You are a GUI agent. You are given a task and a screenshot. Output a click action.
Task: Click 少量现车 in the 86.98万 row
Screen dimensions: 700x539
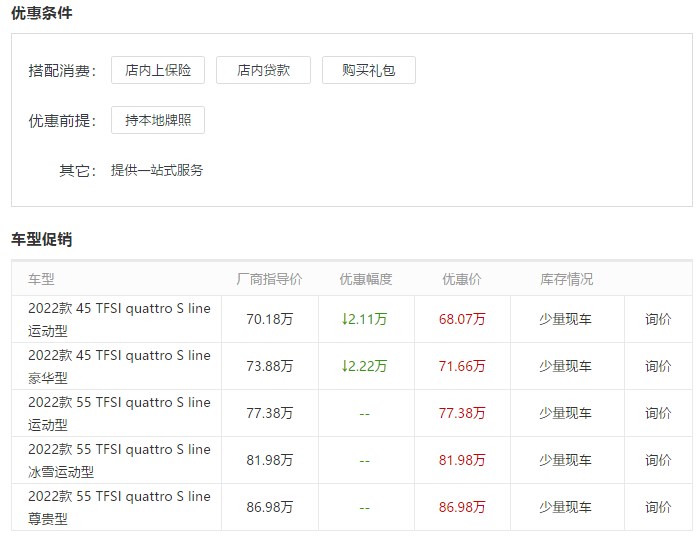pyautogui.click(x=566, y=507)
